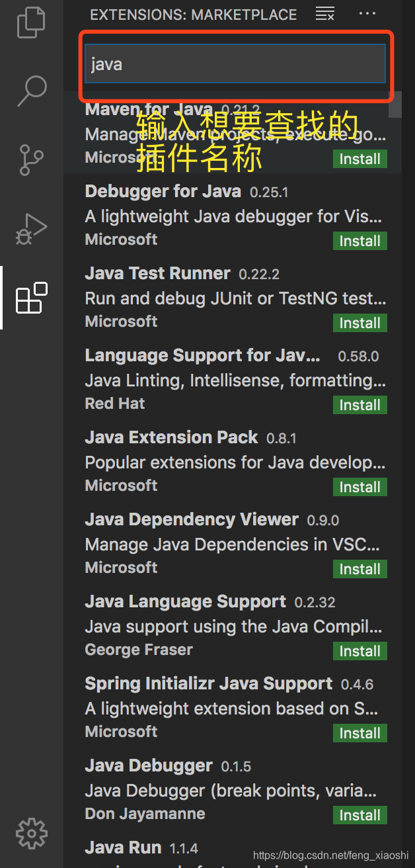Install Don Jayamanne's Java Debugger
Screen dimensions: 415x868
(x=360, y=815)
